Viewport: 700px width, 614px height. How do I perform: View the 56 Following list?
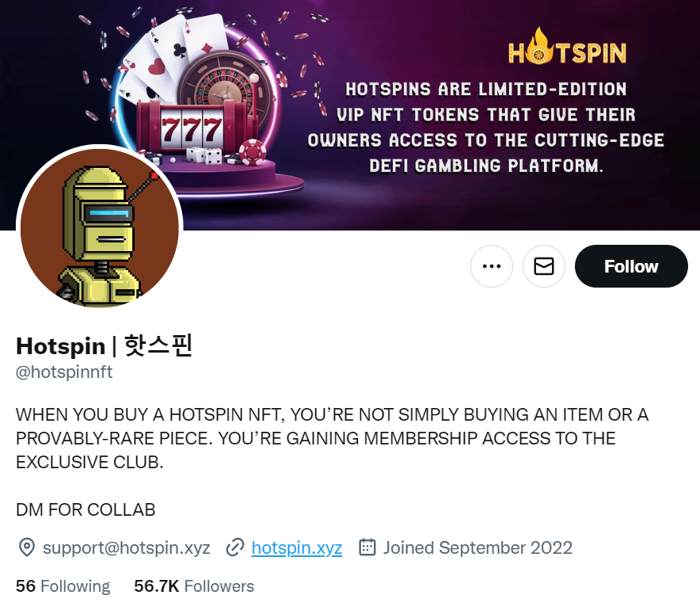(x=63, y=585)
